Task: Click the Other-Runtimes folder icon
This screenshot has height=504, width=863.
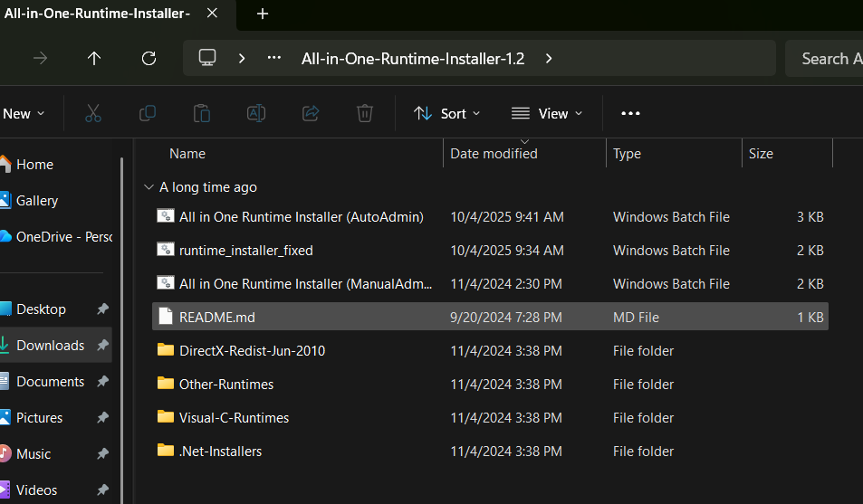Action: (166, 384)
